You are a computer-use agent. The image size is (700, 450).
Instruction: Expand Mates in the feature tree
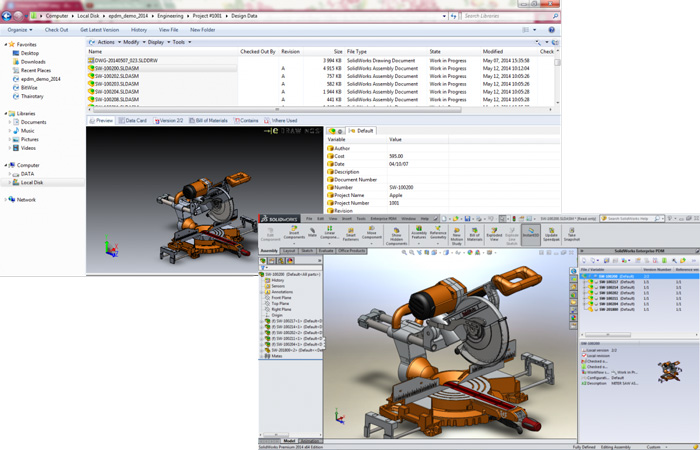262,356
